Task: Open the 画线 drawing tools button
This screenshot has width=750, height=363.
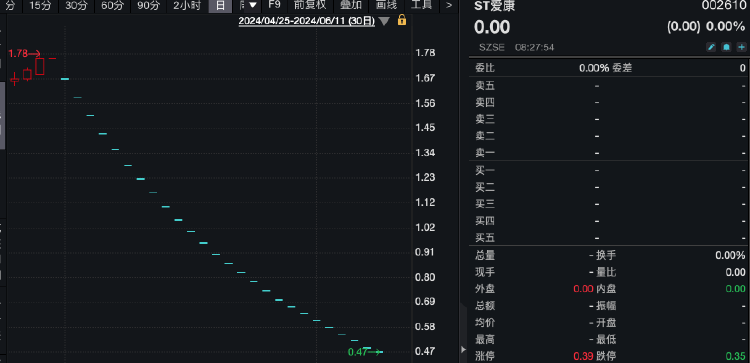Action: [387, 6]
